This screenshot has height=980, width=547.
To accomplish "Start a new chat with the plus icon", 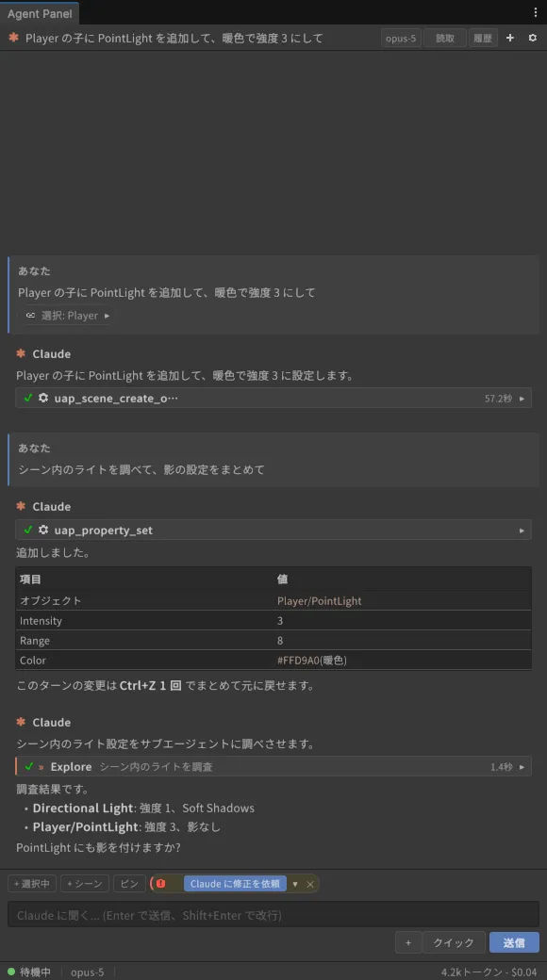I will tap(510, 38).
